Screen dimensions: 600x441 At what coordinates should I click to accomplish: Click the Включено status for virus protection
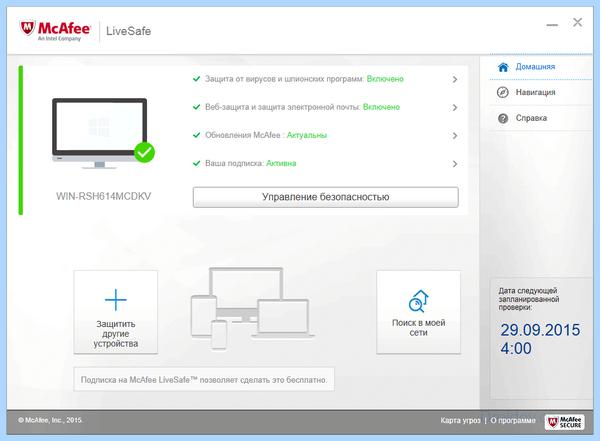click(x=385, y=79)
